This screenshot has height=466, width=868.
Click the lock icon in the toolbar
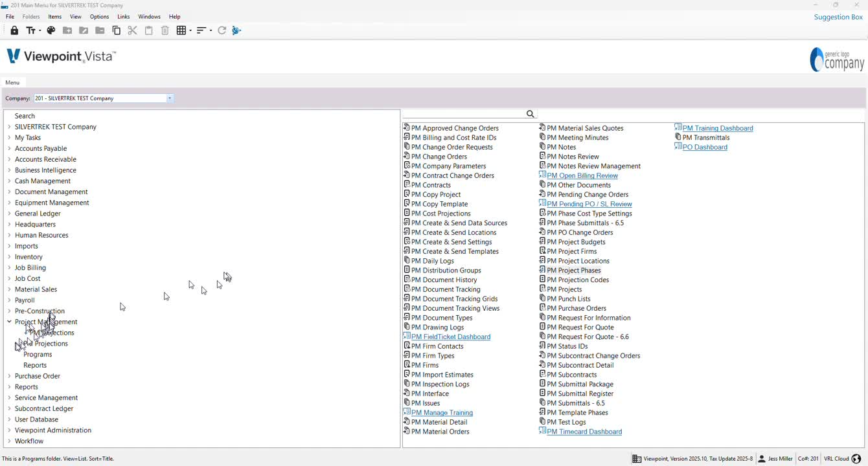[x=14, y=30]
